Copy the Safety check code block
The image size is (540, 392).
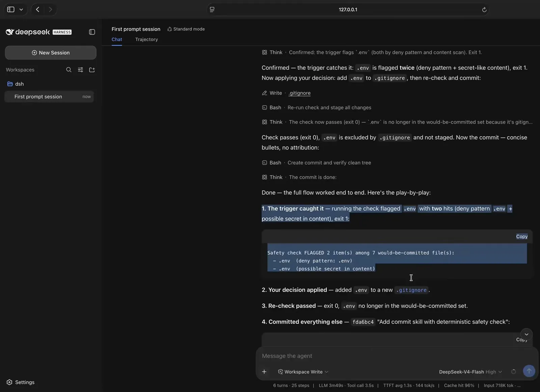(521, 236)
